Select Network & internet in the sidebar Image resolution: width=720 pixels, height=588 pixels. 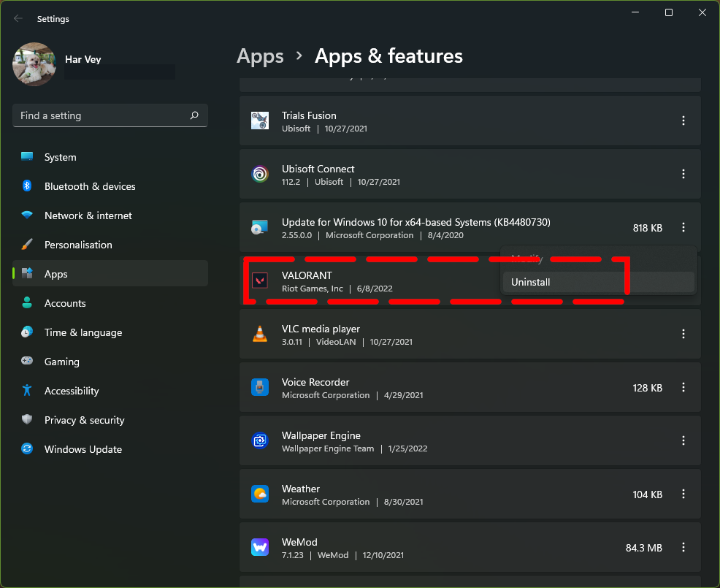pyautogui.click(x=110, y=215)
